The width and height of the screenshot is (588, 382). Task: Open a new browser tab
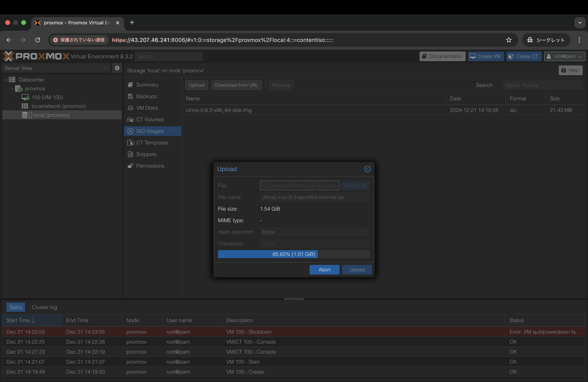(x=132, y=23)
